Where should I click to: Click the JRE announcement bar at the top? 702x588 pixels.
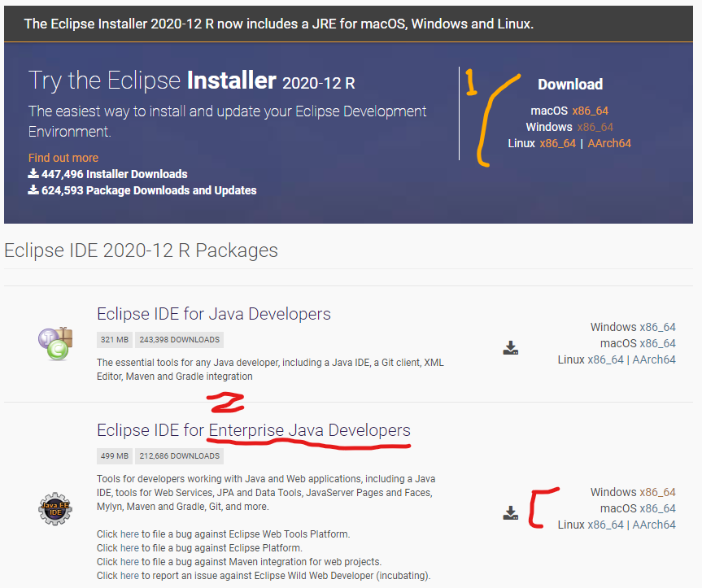[348, 24]
